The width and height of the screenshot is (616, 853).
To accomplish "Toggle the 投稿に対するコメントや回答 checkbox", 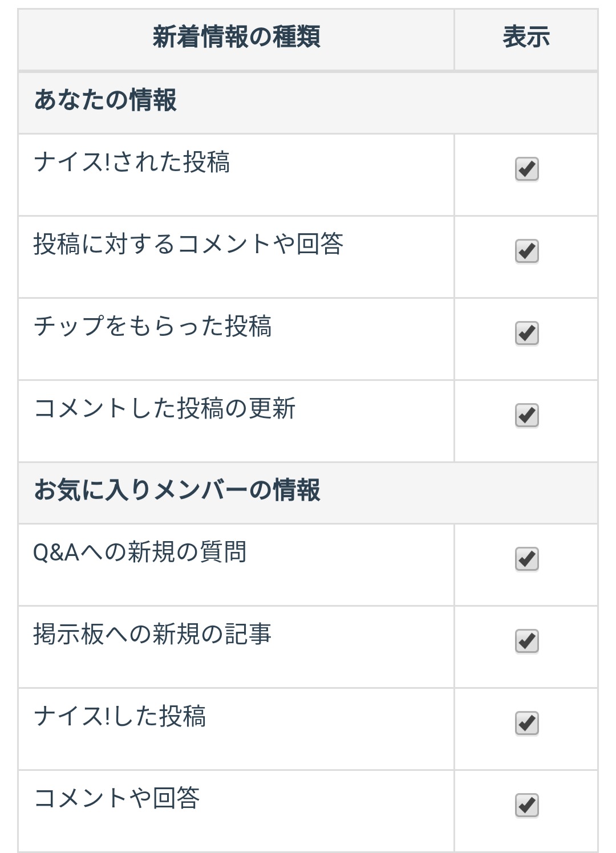I will tap(526, 251).
